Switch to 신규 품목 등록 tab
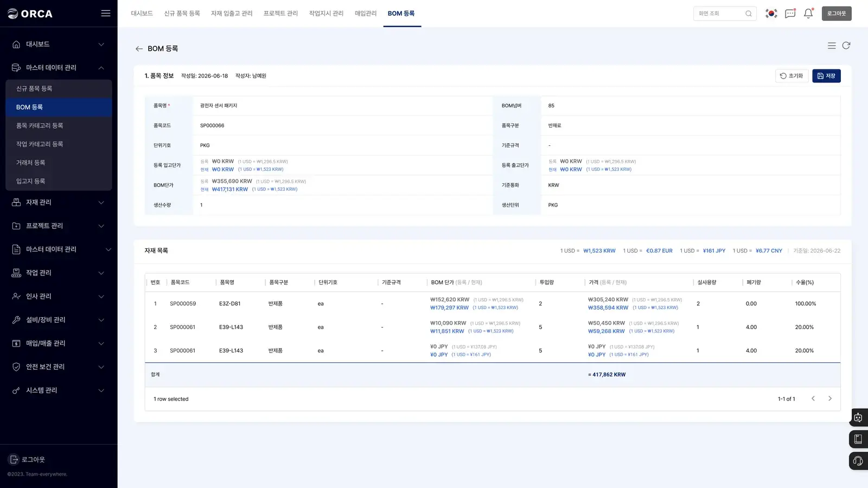Image resolution: width=868 pixels, height=488 pixels. click(182, 14)
